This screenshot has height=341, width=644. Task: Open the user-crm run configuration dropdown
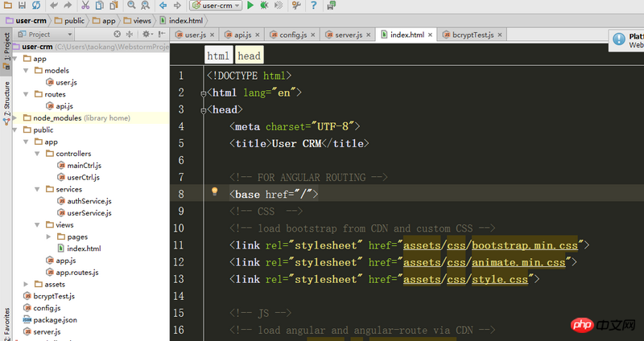tap(214, 6)
